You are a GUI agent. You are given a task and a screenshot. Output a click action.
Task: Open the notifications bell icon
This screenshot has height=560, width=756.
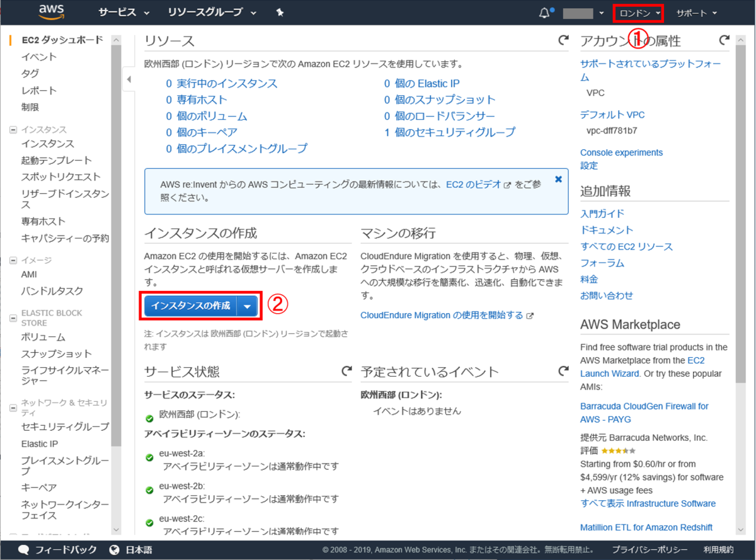point(544,13)
